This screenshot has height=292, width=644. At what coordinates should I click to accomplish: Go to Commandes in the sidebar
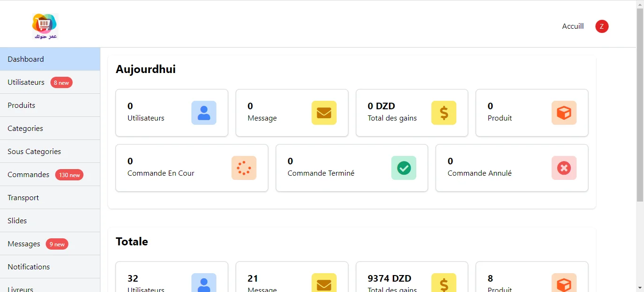pos(50,175)
